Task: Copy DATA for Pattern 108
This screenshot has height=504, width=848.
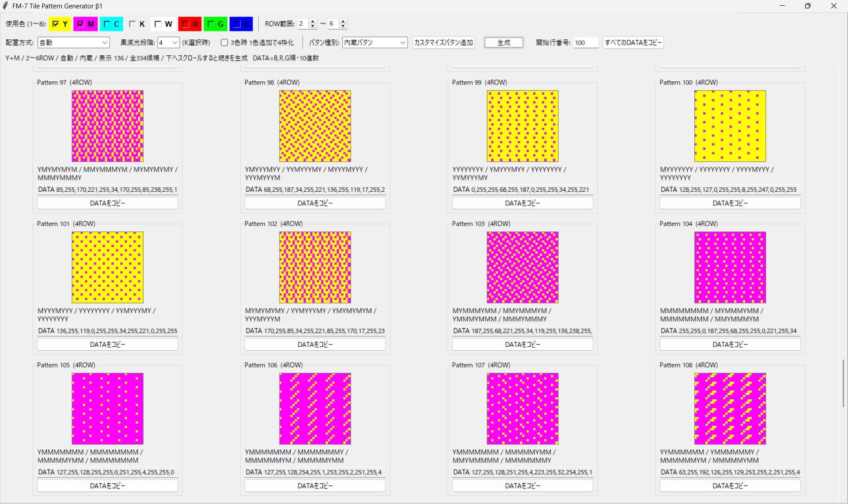Action: click(730, 486)
